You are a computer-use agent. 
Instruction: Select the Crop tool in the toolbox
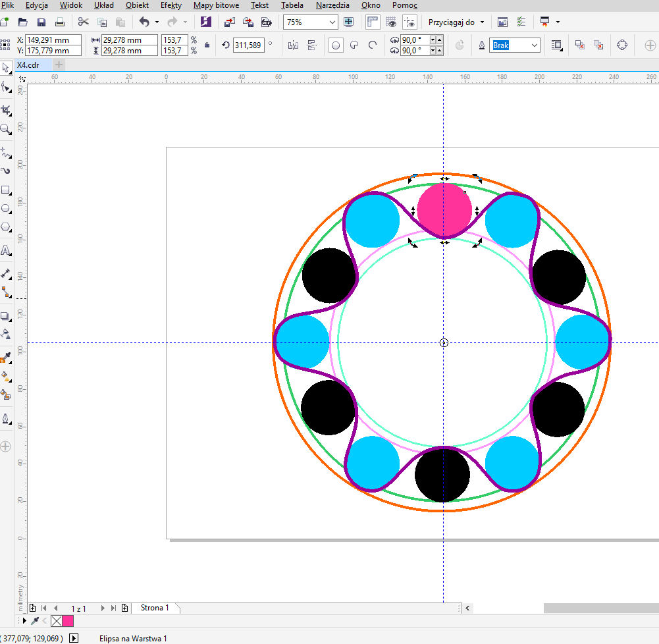coord(6,109)
